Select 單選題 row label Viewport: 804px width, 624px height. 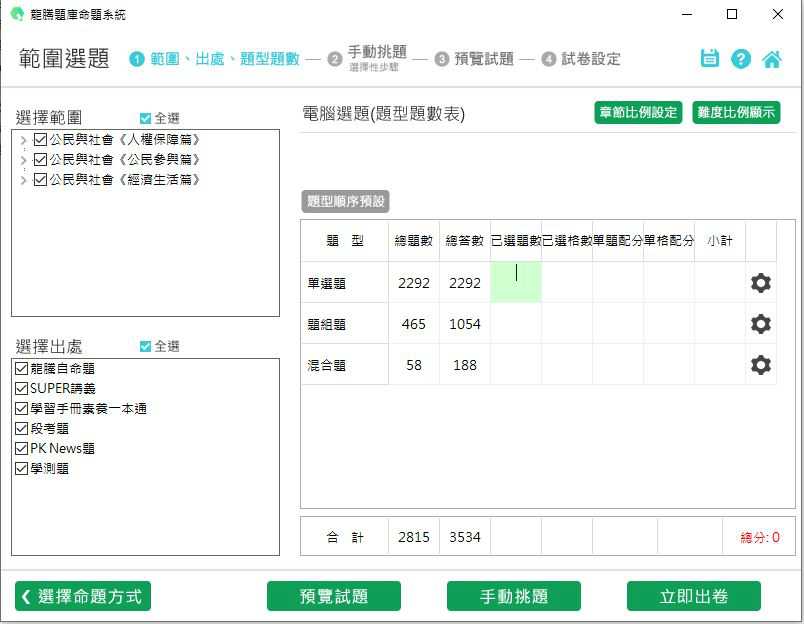click(x=327, y=283)
